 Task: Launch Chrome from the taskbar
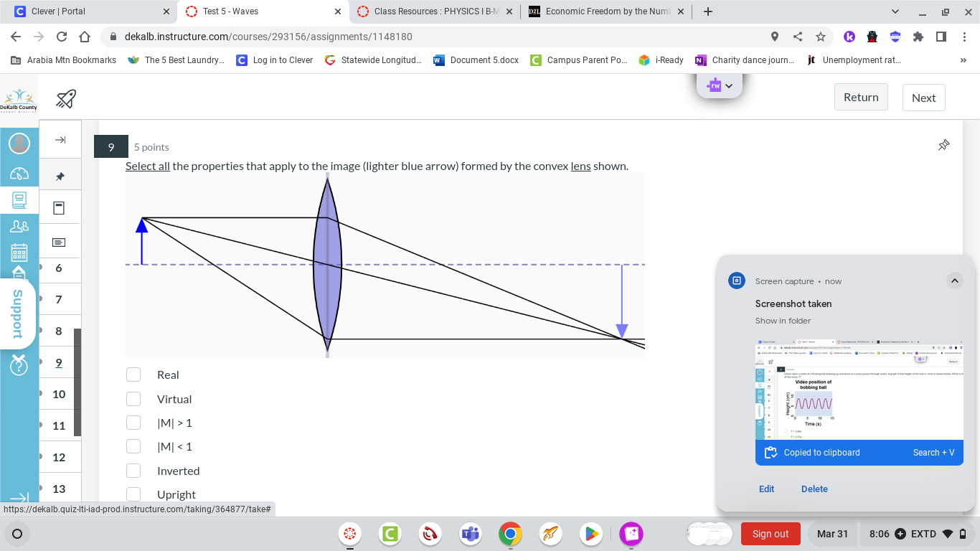click(510, 534)
